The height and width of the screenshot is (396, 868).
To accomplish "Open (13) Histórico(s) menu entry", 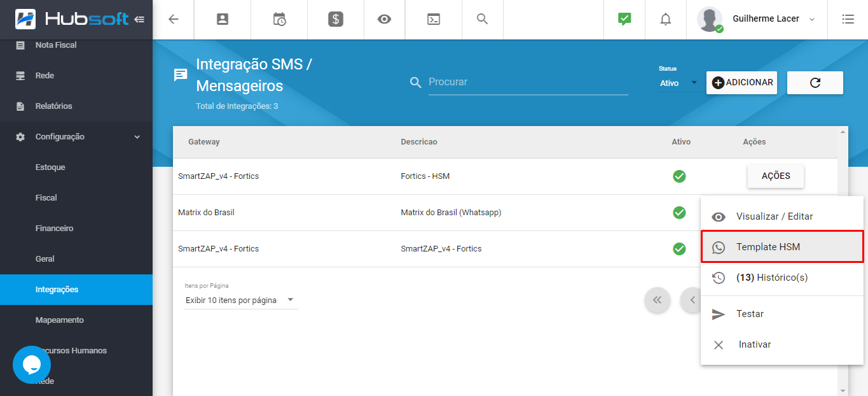I will [x=782, y=278].
